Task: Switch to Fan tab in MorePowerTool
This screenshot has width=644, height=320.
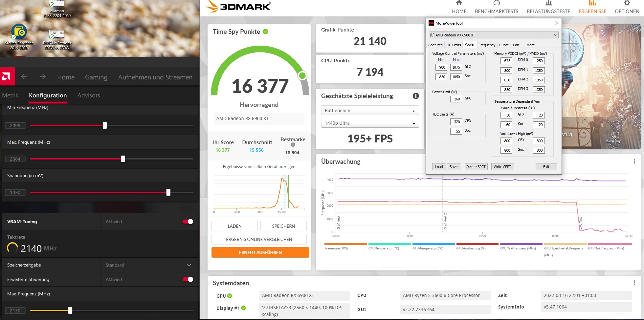Action: tap(516, 45)
